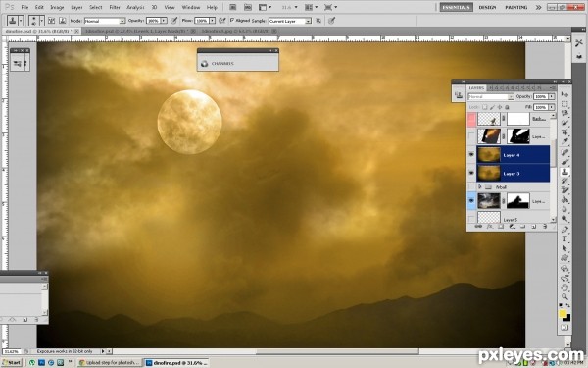Viewport: 588px width, 368px height.
Task: Select the Path Selection tool
Action: 564,248
